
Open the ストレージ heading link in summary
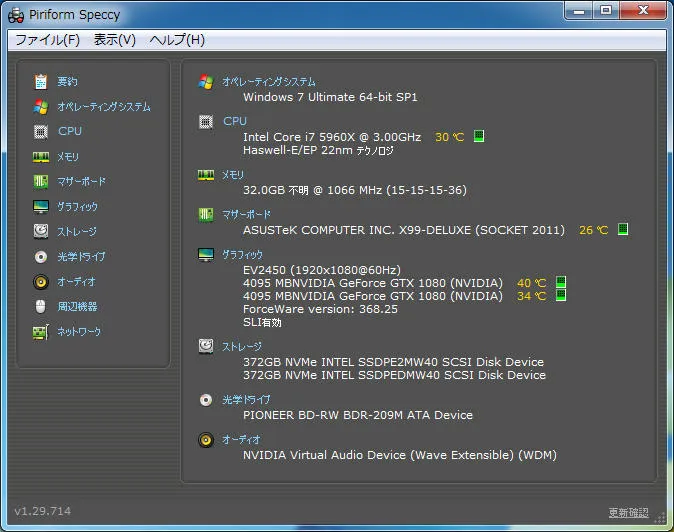[x=242, y=346]
